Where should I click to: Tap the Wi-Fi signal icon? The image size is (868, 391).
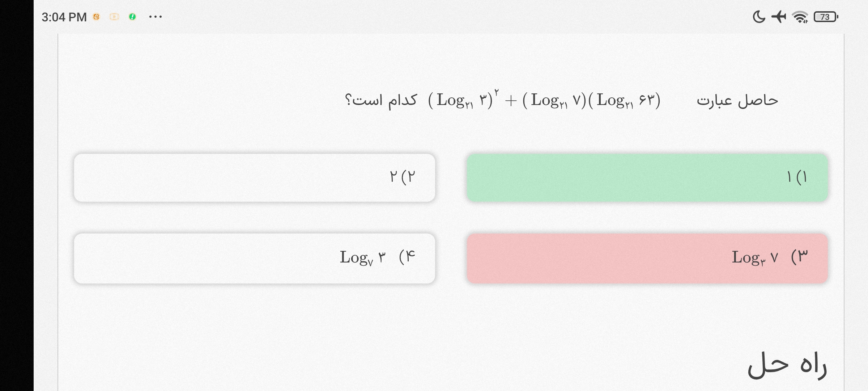(800, 17)
